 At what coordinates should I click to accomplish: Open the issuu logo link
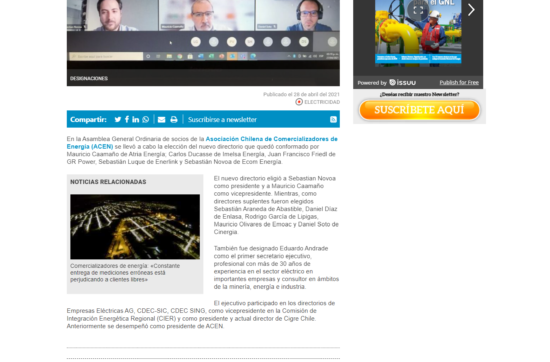coord(403,82)
